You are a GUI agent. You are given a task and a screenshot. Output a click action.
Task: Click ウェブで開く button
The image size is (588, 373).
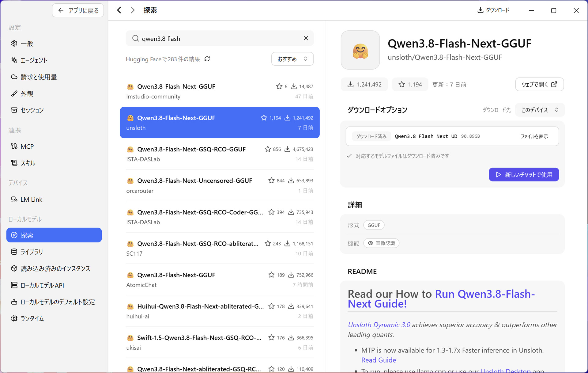539,84
